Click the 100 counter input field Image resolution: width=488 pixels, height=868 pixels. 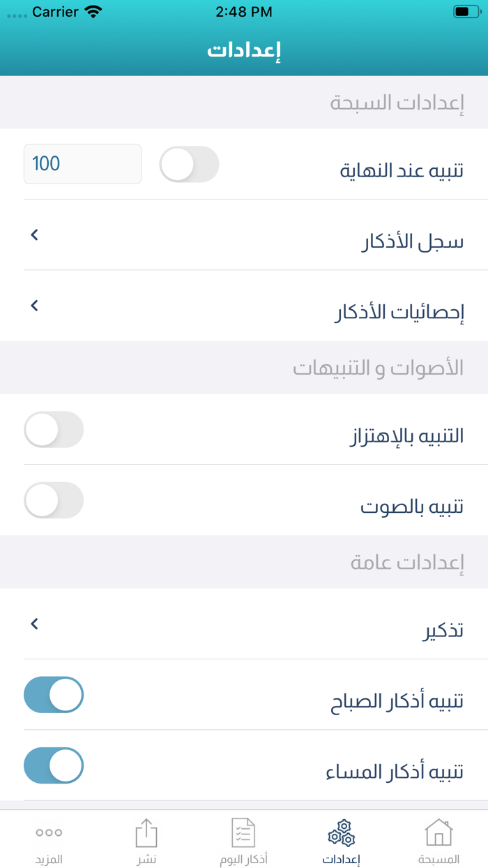(82, 164)
